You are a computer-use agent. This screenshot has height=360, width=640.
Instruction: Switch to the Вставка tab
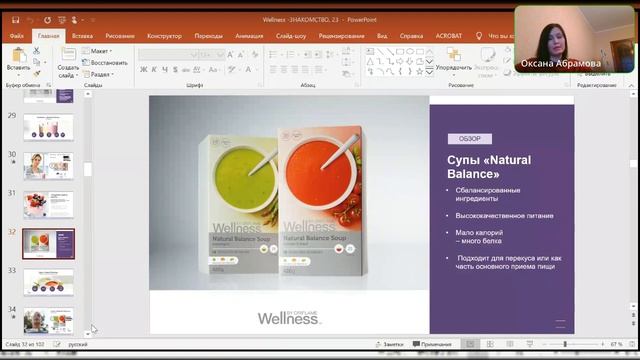[82, 36]
